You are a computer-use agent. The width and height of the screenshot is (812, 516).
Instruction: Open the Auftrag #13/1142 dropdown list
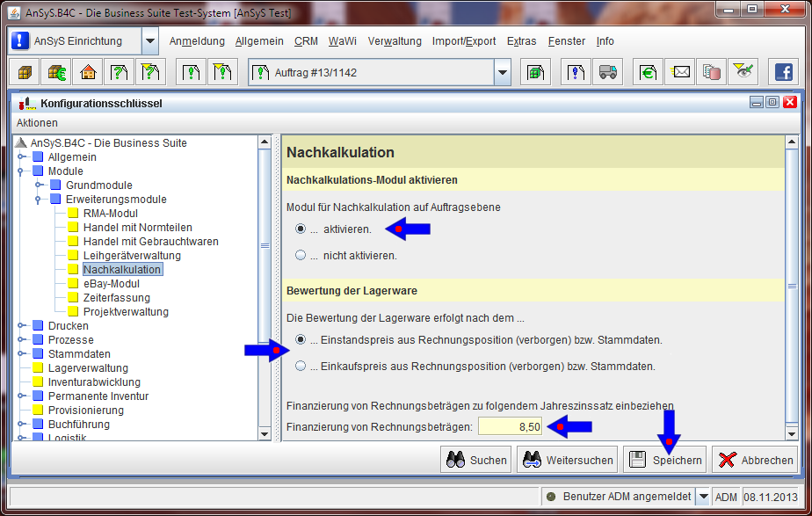502,72
